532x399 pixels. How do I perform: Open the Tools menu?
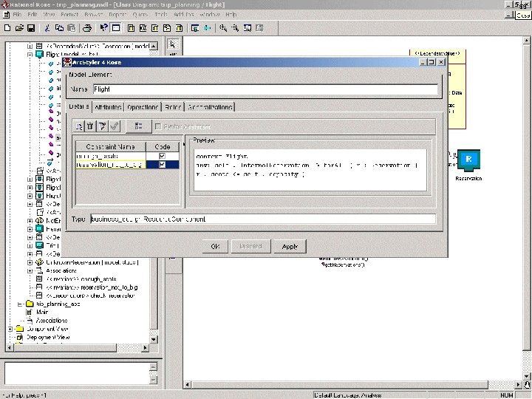[x=161, y=15]
